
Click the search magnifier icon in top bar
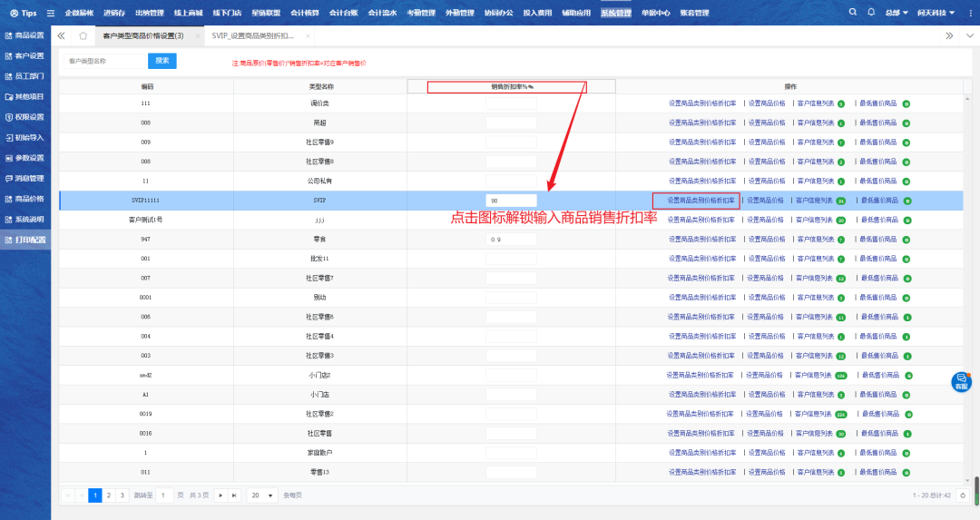click(x=852, y=13)
